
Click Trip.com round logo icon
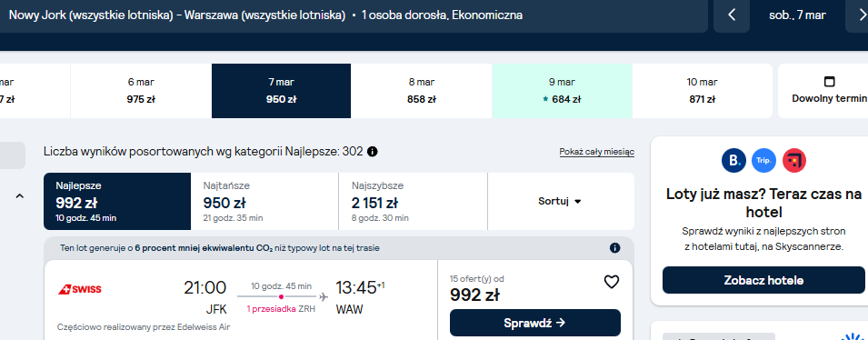[763, 161]
